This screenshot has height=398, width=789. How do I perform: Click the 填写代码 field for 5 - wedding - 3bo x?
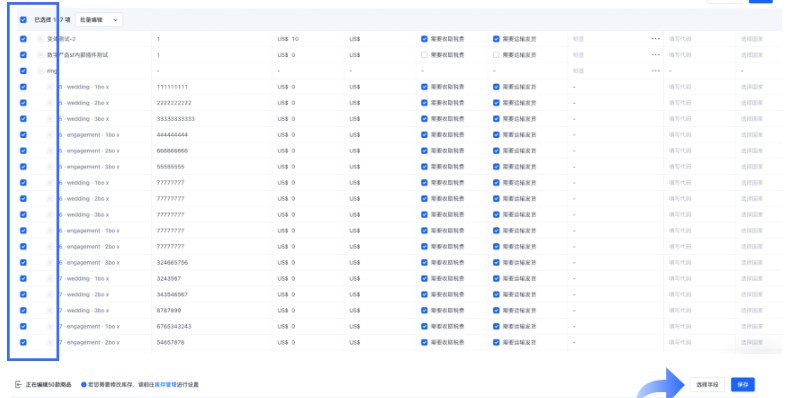680,119
